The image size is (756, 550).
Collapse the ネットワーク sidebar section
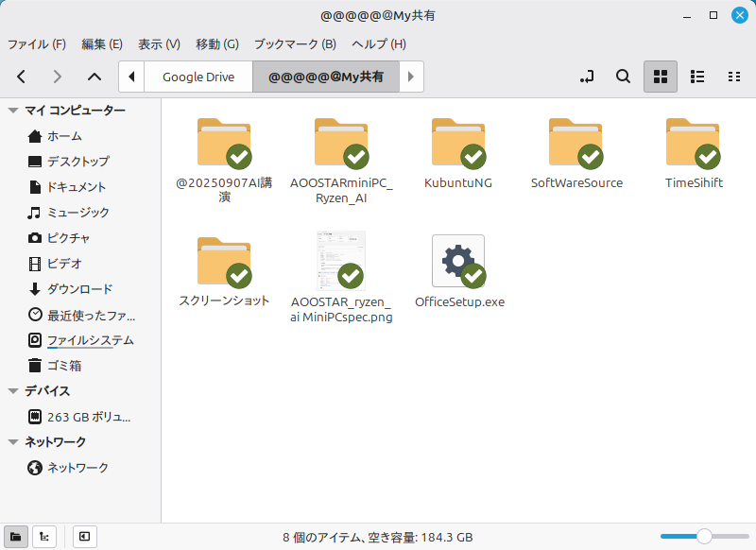pos(13,442)
